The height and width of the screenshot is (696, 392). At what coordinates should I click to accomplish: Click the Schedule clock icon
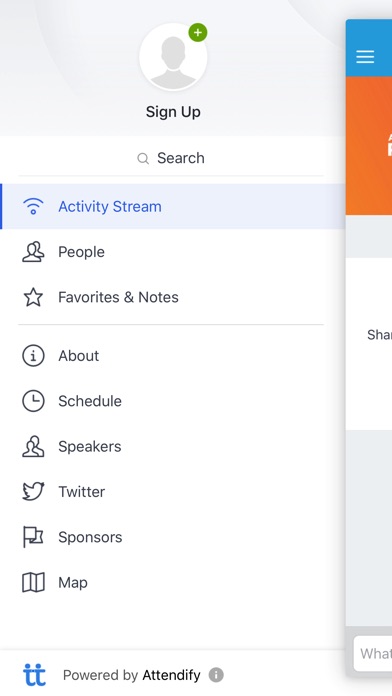(x=33, y=401)
